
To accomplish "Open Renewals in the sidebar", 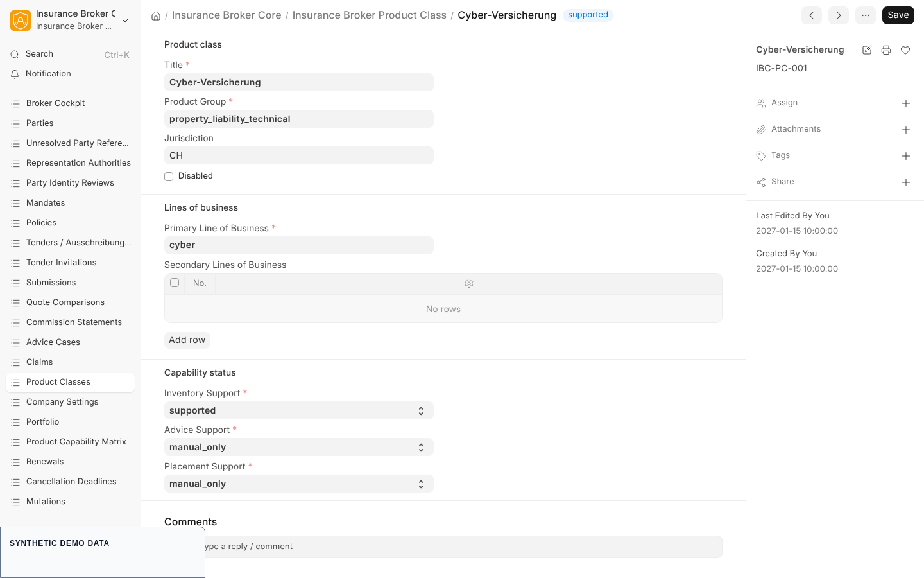I will click(70, 462).
